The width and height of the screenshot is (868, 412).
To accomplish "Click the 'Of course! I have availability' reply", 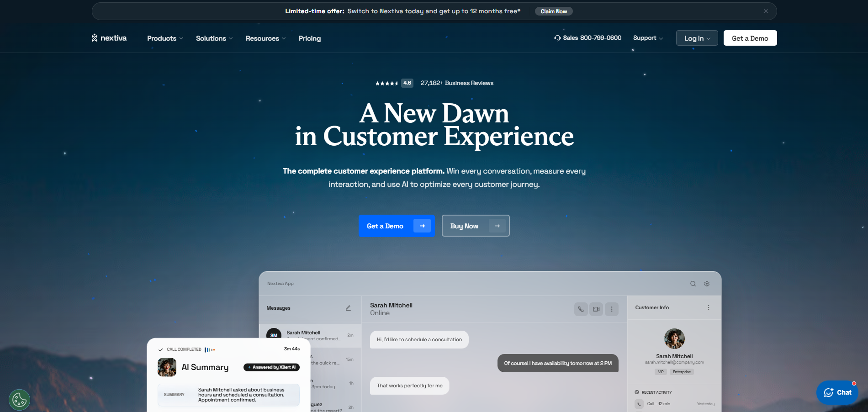I will pyautogui.click(x=558, y=363).
